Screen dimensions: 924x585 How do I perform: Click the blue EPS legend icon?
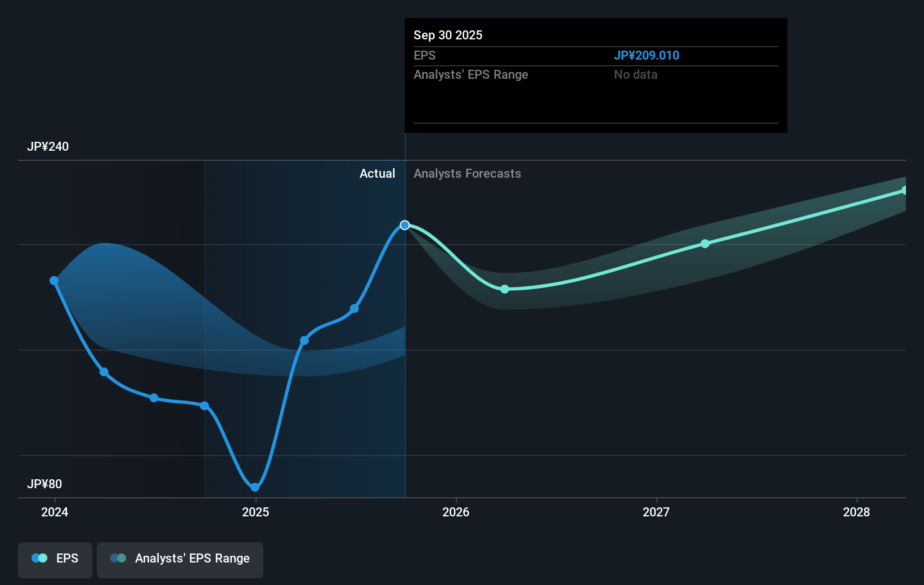[x=39, y=557]
